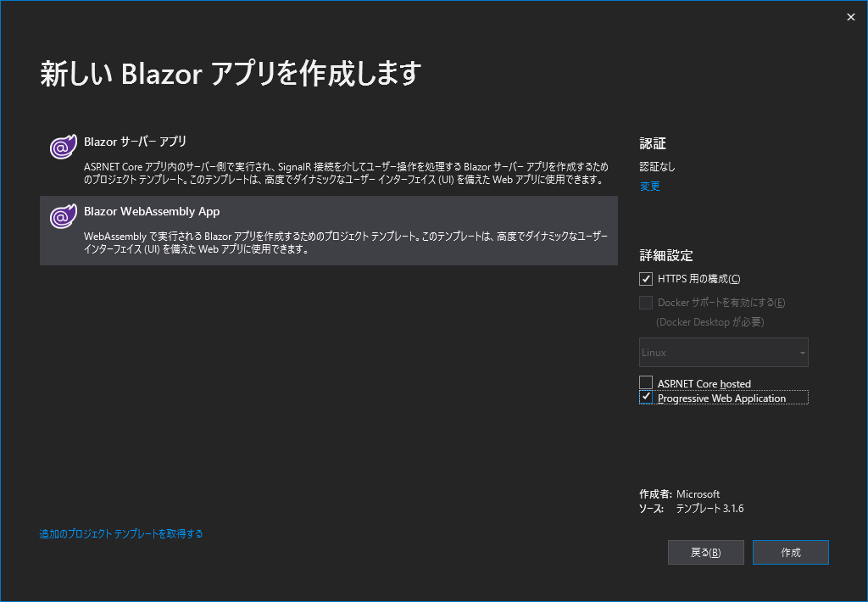Click the 戻る(B) button
The height and width of the screenshot is (602, 868).
(706, 552)
